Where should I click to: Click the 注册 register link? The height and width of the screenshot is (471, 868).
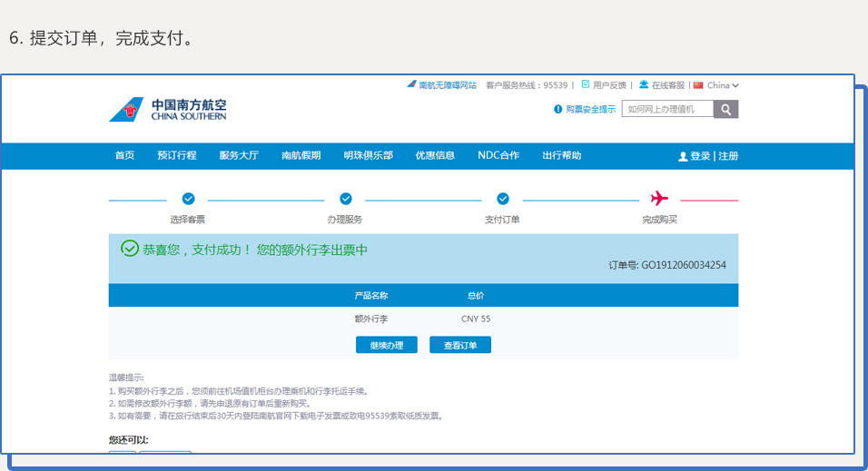pos(728,156)
